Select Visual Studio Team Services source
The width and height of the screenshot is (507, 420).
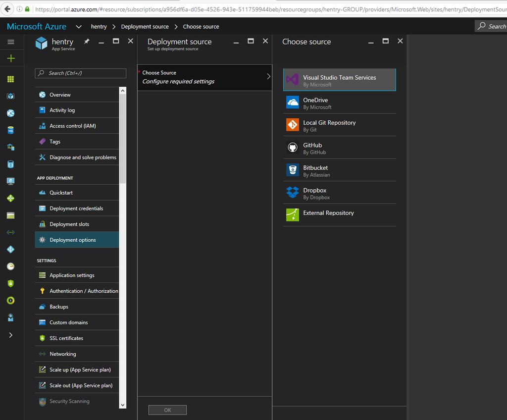[340, 80]
